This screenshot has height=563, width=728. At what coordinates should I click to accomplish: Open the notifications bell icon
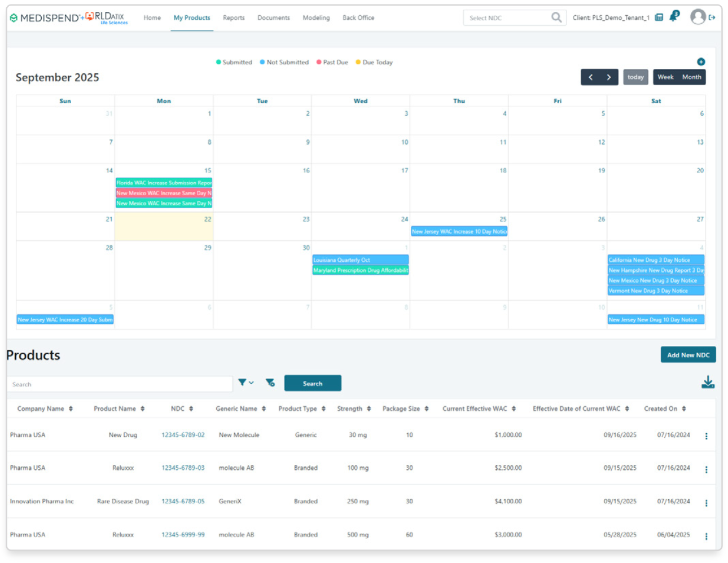tap(673, 17)
